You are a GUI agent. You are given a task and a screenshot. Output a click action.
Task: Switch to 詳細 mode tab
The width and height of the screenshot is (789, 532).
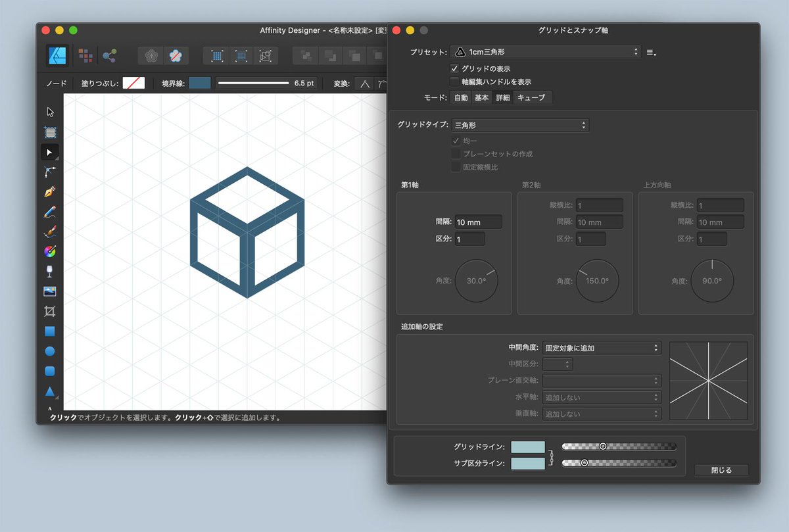[x=503, y=98]
